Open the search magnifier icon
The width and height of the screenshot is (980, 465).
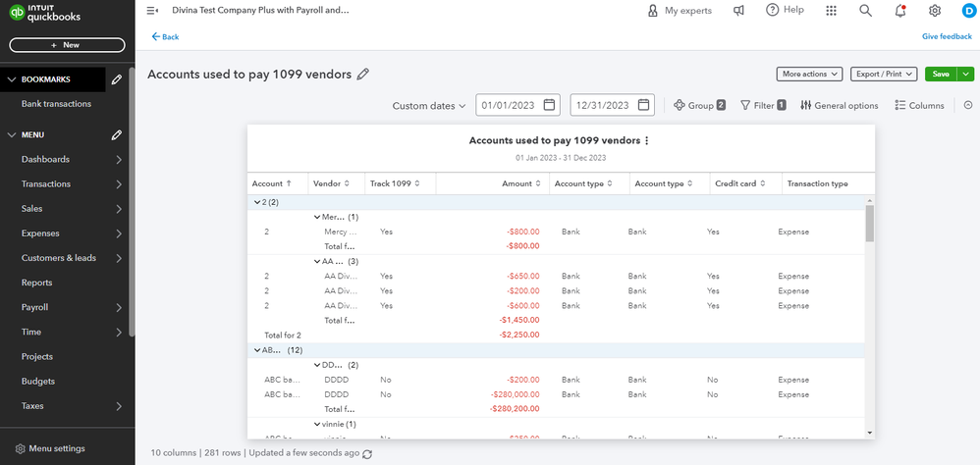[866, 11]
